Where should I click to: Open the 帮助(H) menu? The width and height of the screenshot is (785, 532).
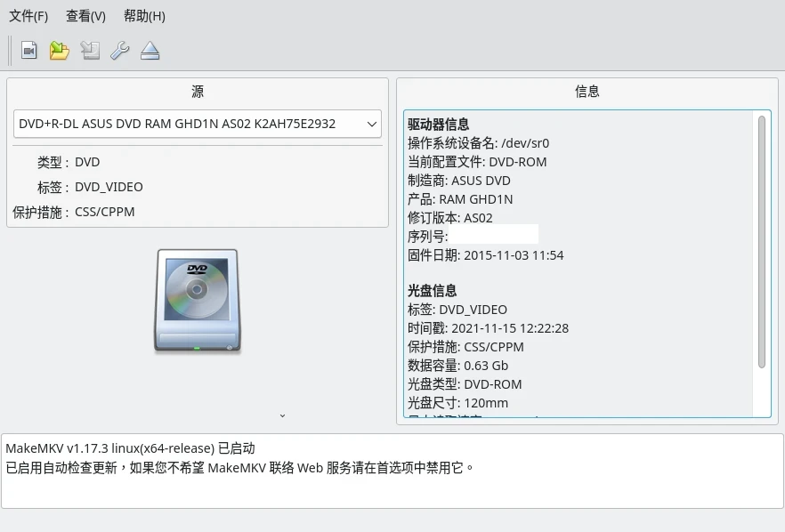(144, 16)
